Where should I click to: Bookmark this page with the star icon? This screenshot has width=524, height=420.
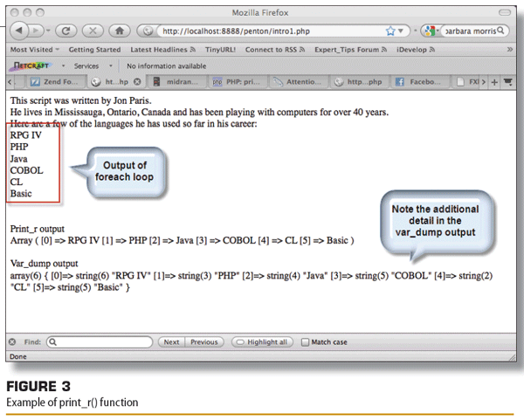click(x=390, y=31)
